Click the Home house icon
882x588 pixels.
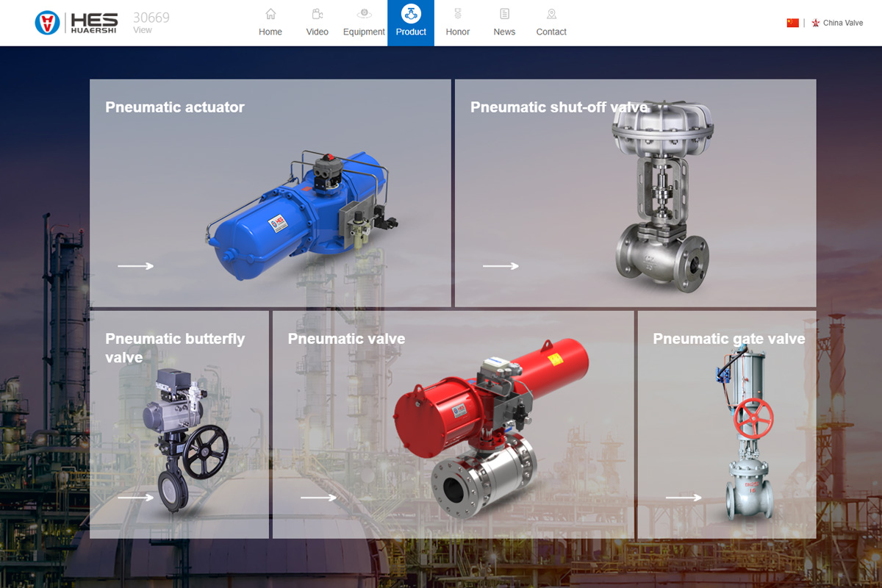click(x=270, y=14)
